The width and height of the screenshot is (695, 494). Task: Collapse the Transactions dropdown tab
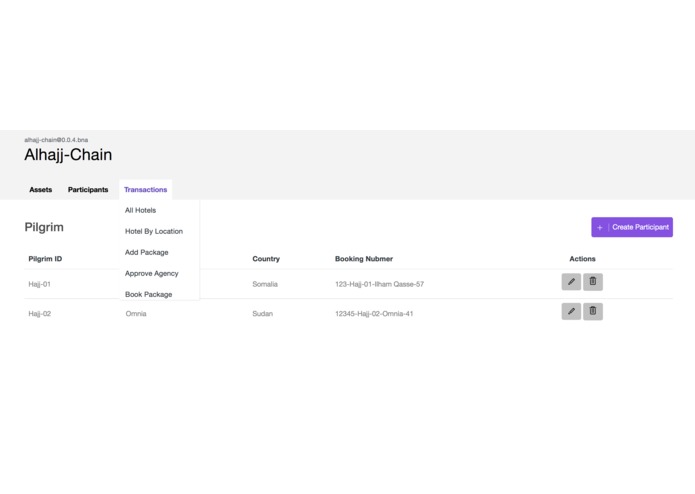(145, 190)
